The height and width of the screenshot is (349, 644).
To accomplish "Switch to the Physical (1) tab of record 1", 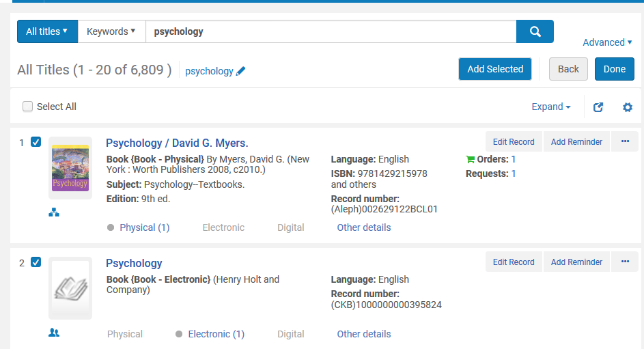I will tap(145, 227).
